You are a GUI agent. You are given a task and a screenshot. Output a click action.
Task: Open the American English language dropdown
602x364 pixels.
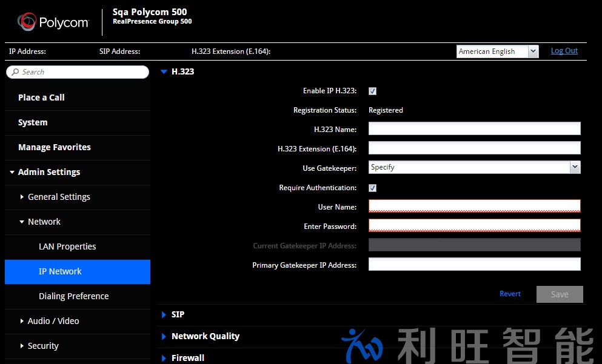[498, 51]
